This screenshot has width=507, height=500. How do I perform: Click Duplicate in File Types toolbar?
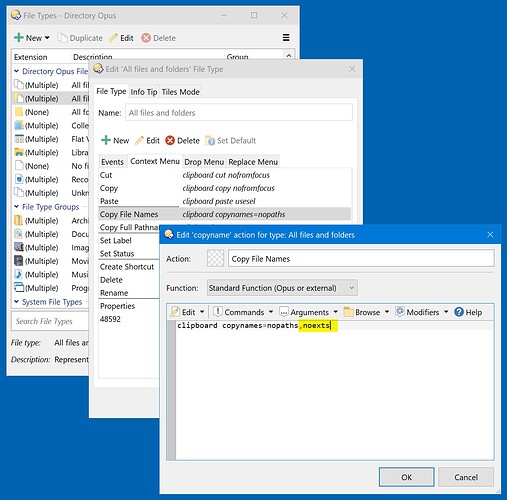(x=80, y=38)
